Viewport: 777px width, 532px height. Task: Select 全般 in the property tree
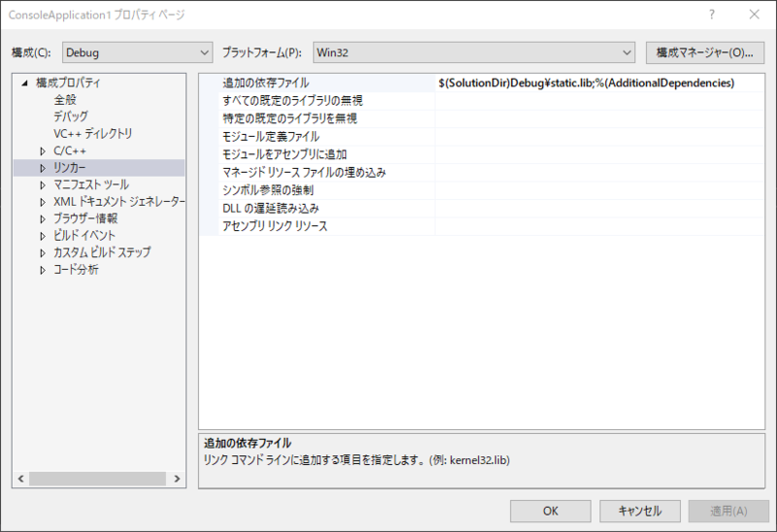[x=65, y=100]
